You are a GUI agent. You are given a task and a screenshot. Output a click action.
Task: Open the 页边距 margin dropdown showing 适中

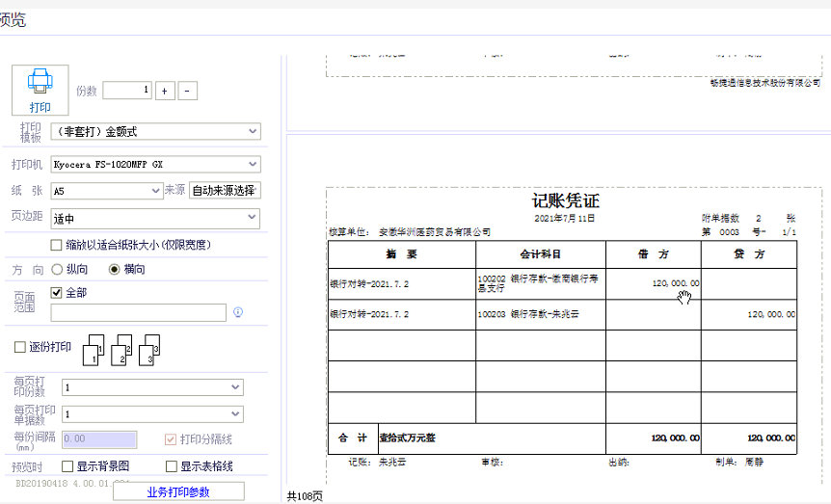(x=156, y=219)
